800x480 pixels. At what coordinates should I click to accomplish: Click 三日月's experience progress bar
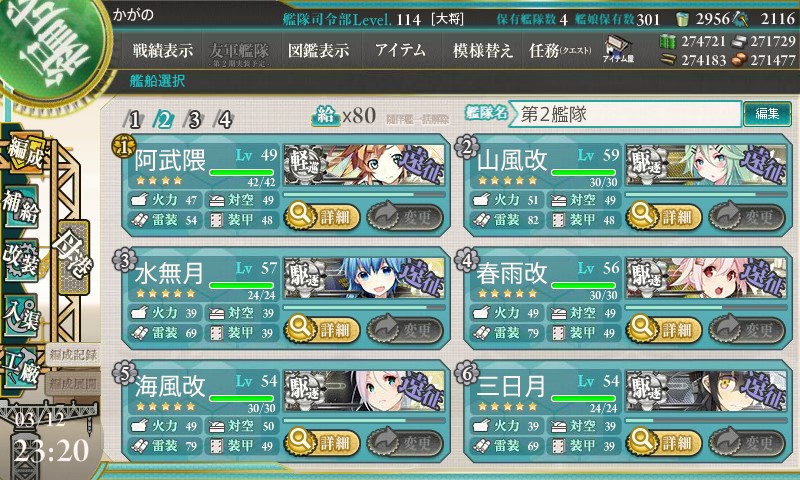point(706,420)
